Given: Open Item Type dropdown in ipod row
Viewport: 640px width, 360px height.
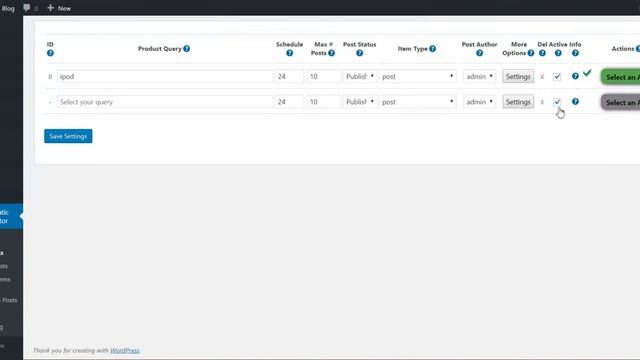Looking at the screenshot, I should click(x=418, y=76).
